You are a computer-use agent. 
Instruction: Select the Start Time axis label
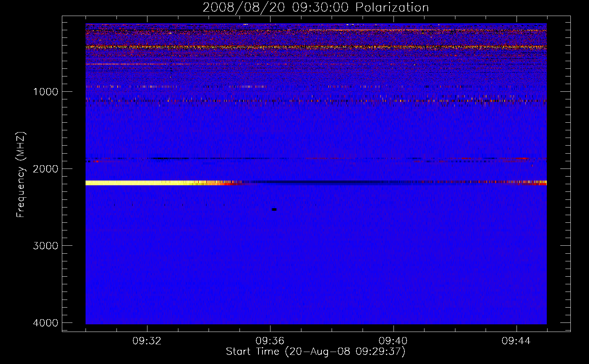316,352
